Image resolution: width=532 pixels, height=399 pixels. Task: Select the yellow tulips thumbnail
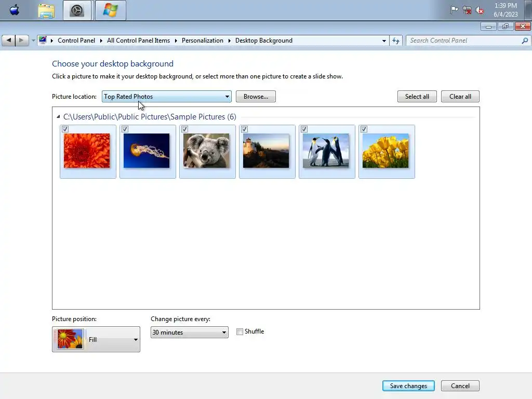pyautogui.click(x=385, y=151)
